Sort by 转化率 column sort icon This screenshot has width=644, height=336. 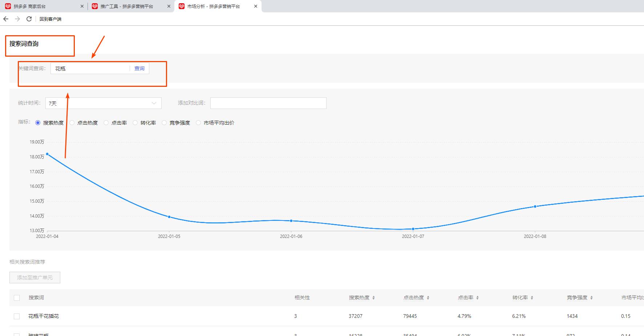(532, 298)
